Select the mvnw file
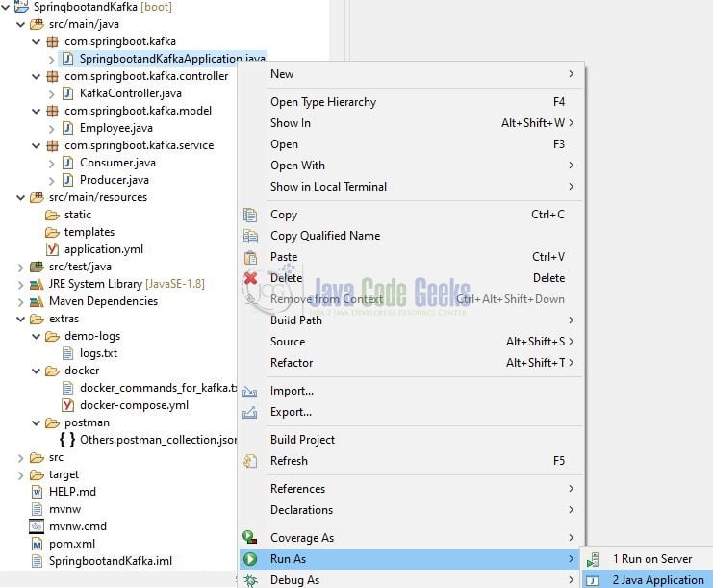The height and width of the screenshot is (588, 713). 65,509
